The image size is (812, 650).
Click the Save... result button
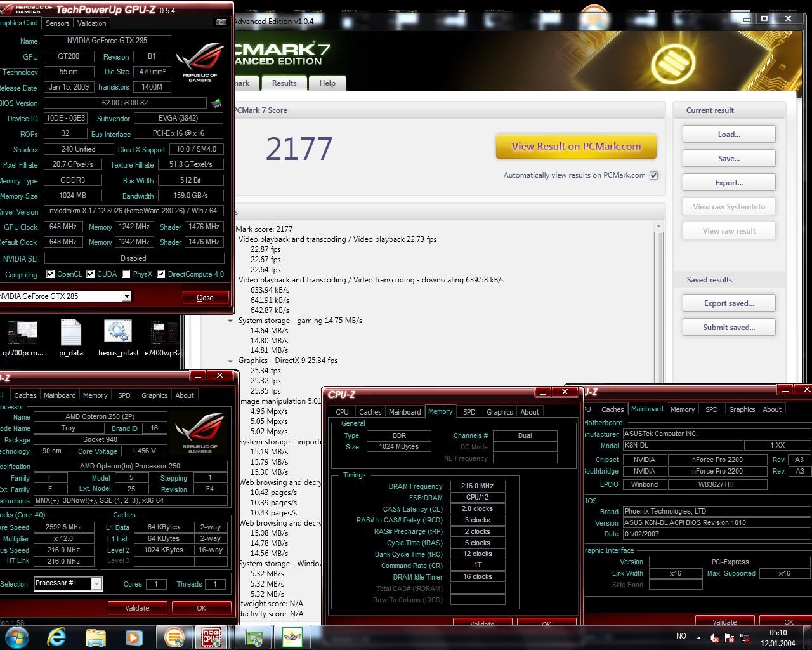coord(729,159)
